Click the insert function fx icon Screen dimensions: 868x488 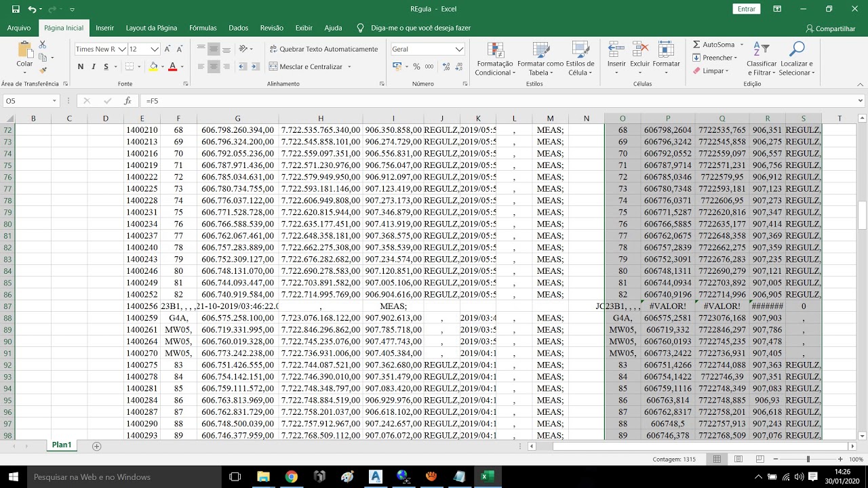point(127,100)
